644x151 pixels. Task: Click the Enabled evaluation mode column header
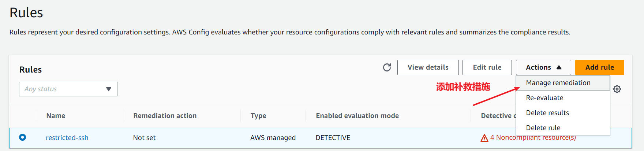[x=357, y=116]
